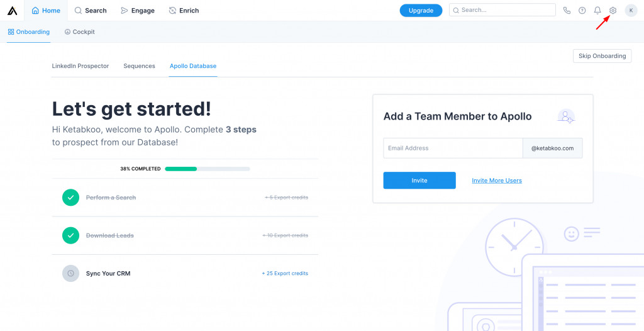This screenshot has width=644, height=331.
Task: Click the Let's get started! heading
Action: point(131,109)
